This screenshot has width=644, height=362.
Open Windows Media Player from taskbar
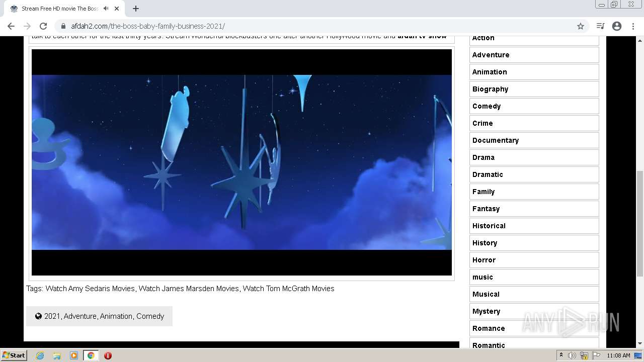pyautogui.click(x=74, y=355)
